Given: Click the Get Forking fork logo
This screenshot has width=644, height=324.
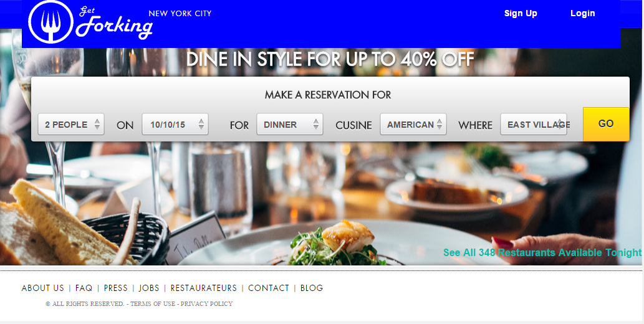Looking at the screenshot, I should click(51, 22).
